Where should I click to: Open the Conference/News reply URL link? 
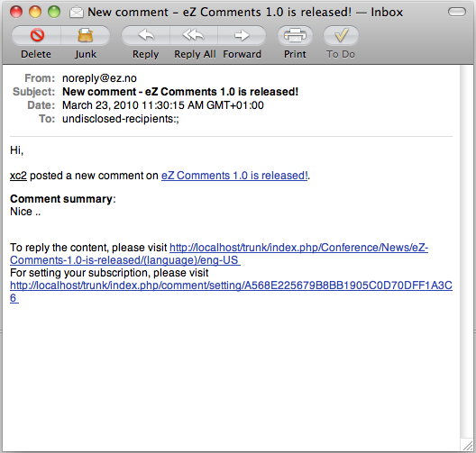click(219, 254)
